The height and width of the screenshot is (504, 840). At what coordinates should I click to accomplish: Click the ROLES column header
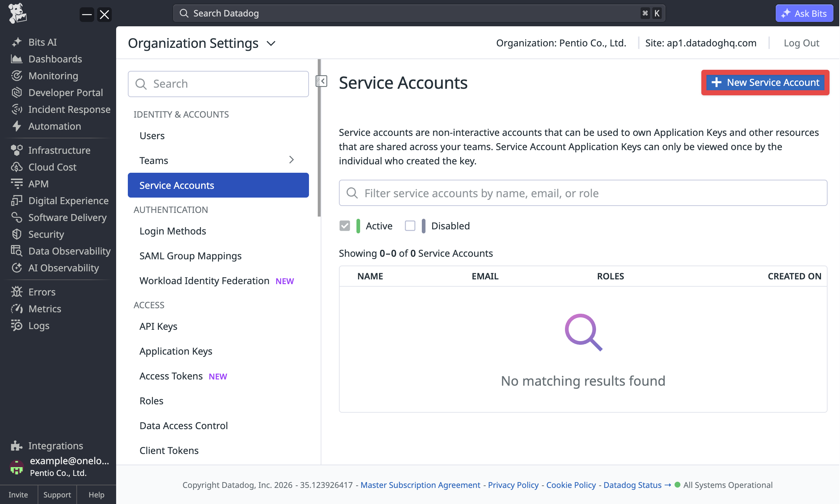tap(610, 276)
